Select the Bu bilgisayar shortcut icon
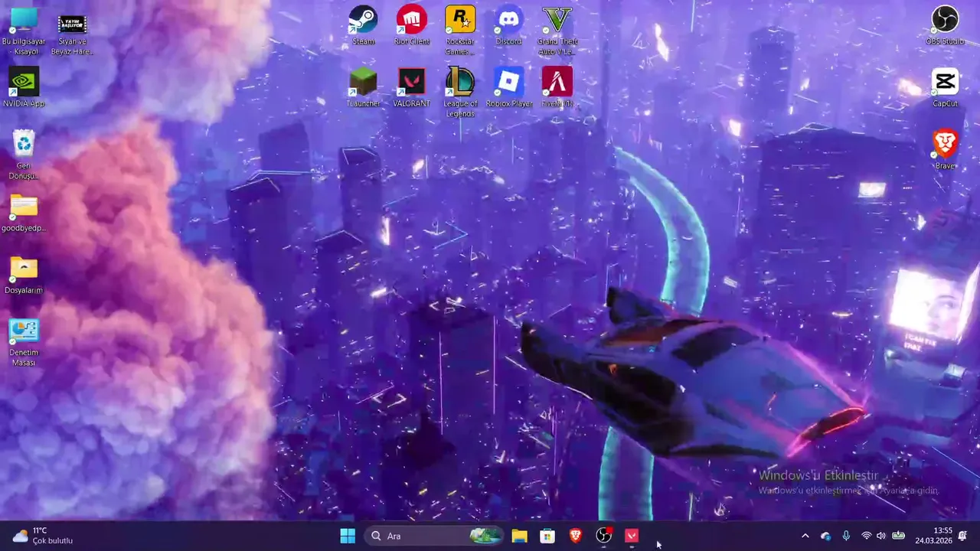This screenshot has height=551, width=980. pyautogui.click(x=24, y=31)
